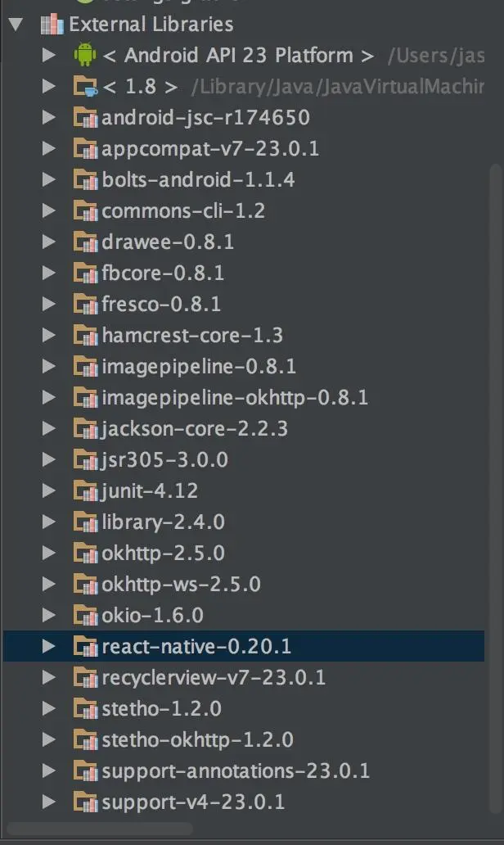
Task: Click the hamcrest-core-1.3 library icon
Action: click(85, 335)
